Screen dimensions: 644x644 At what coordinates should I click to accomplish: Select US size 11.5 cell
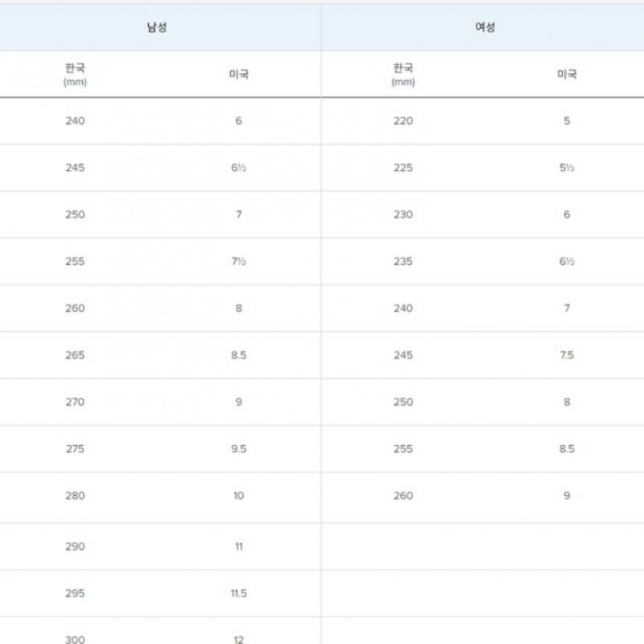pos(238,593)
